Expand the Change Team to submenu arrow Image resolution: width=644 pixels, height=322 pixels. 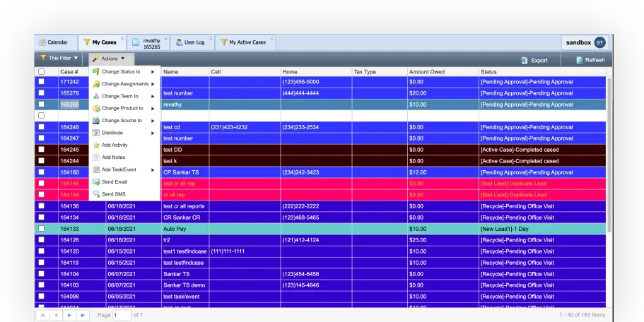point(153,97)
